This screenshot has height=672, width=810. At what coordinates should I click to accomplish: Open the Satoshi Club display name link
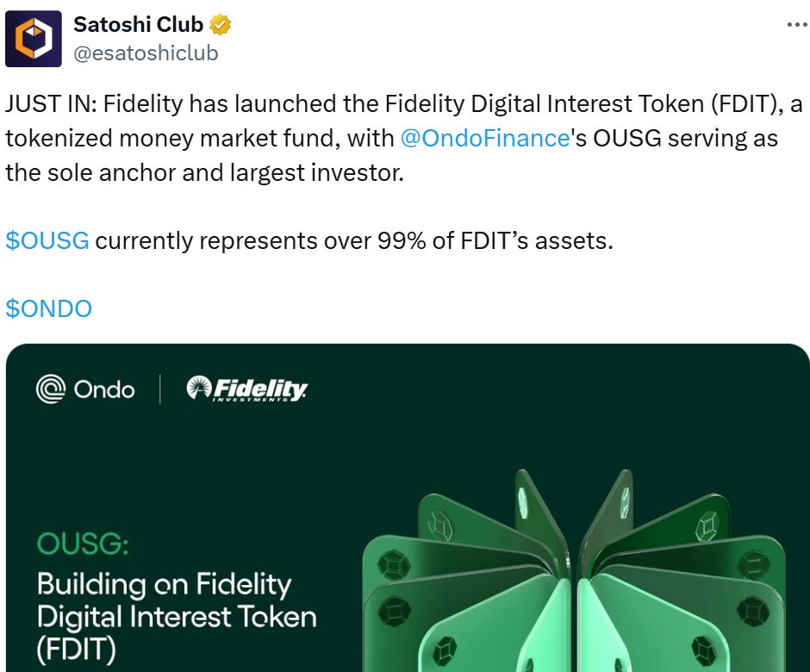139,25
